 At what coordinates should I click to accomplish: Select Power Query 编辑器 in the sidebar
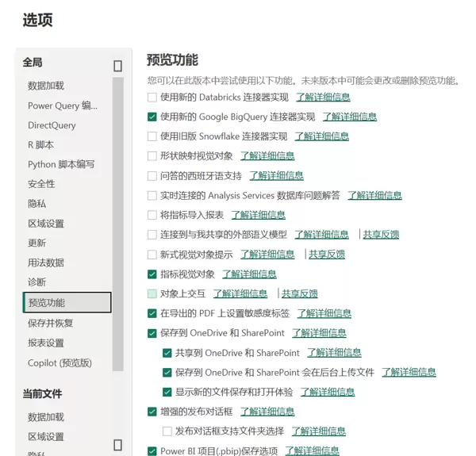pos(63,105)
